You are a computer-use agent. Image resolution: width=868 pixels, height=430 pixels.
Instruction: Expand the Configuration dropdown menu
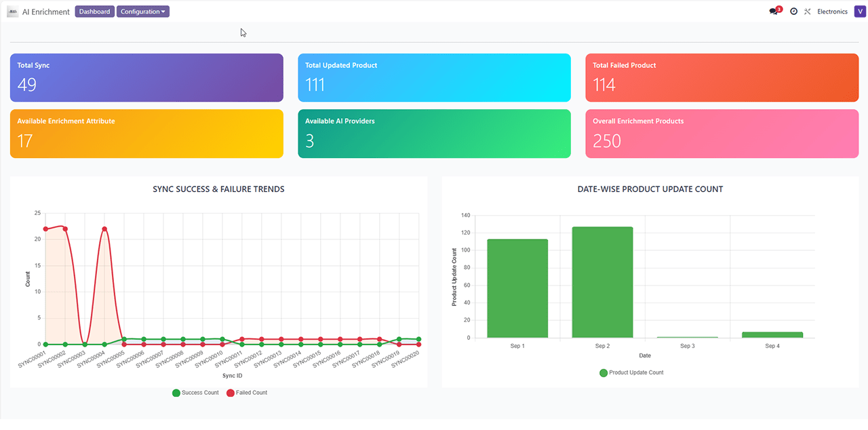coord(142,12)
